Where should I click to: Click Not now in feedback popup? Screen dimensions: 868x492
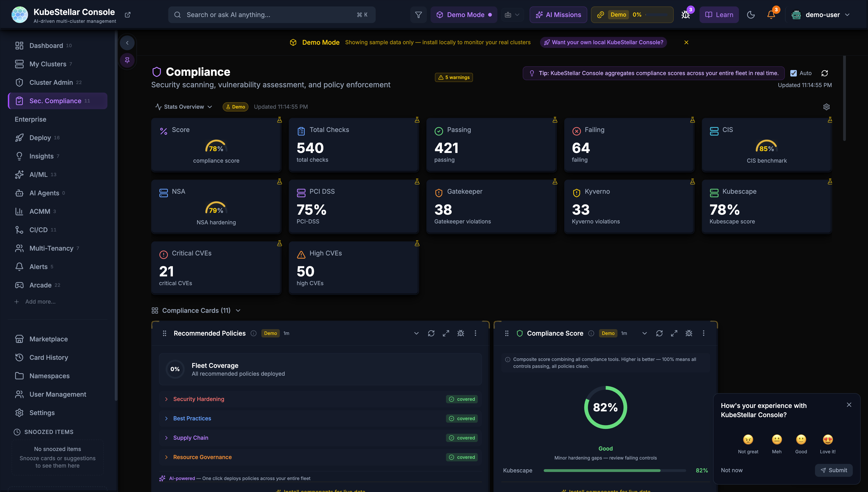pos(732,470)
